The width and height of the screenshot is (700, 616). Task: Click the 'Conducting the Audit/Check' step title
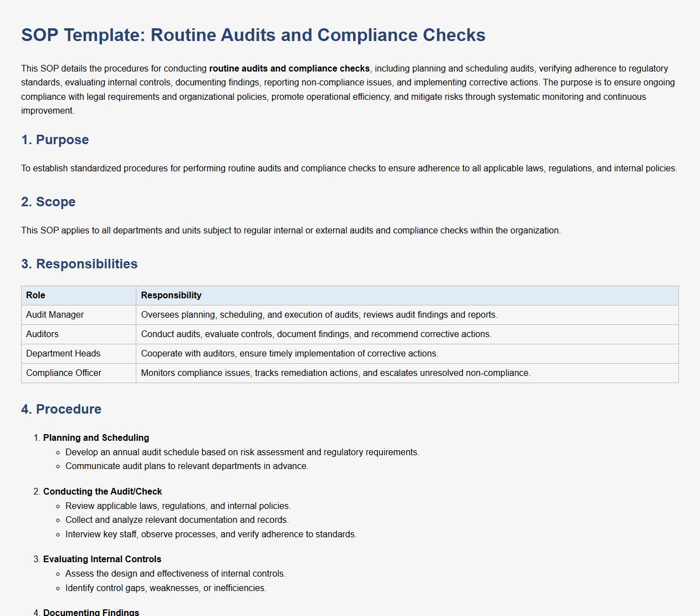point(103,492)
